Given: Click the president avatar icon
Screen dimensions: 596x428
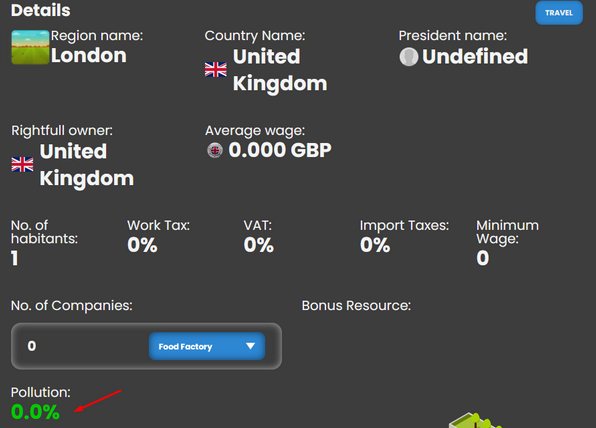Looking at the screenshot, I should (409, 57).
